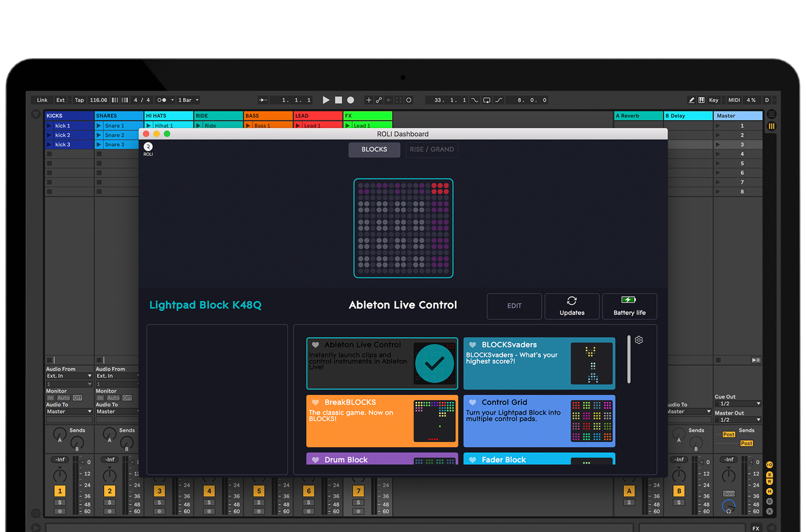This screenshot has height=532, width=806.
Task: Select the Control Grid app tile
Action: (539, 421)
